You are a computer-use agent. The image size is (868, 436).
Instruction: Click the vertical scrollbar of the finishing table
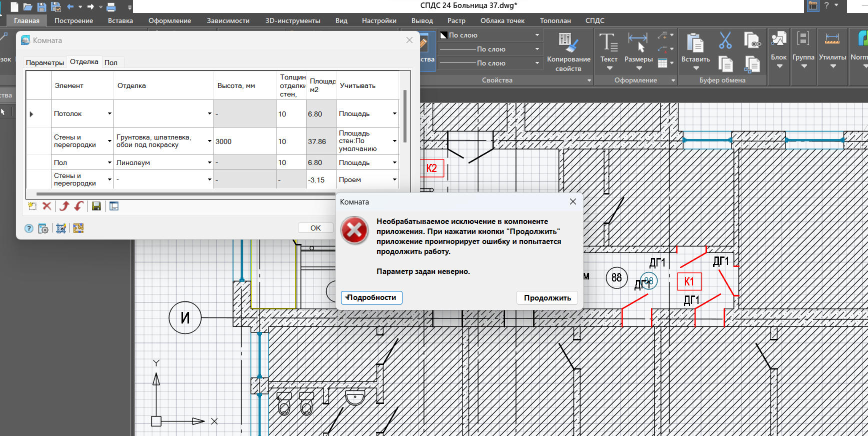coord(404,116)
